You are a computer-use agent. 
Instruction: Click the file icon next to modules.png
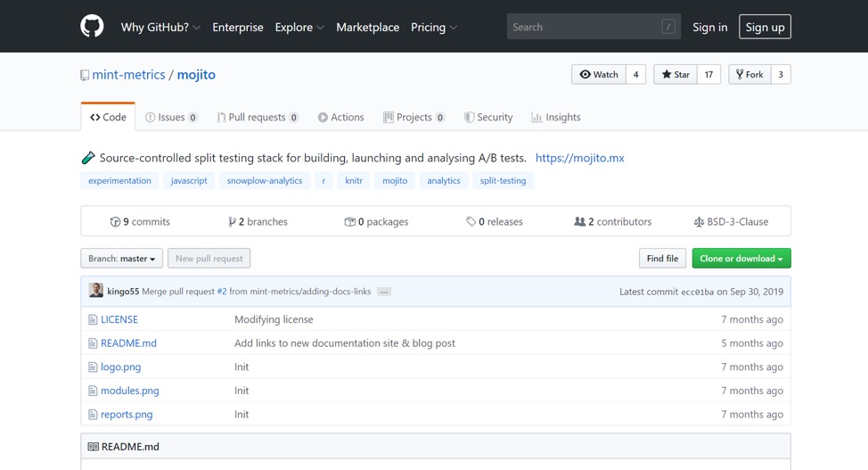tap(93, 392)
